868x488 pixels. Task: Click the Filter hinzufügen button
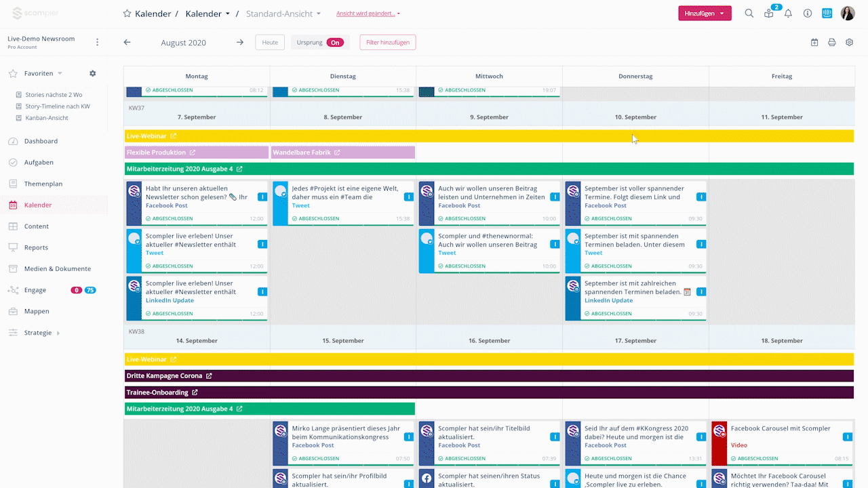pyautogui.click(x=387, y=43)
